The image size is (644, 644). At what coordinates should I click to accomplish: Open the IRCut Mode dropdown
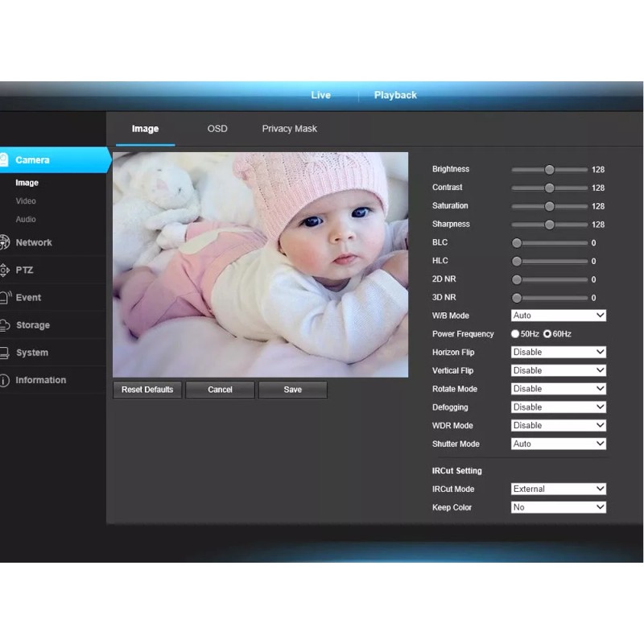(558, 489)
